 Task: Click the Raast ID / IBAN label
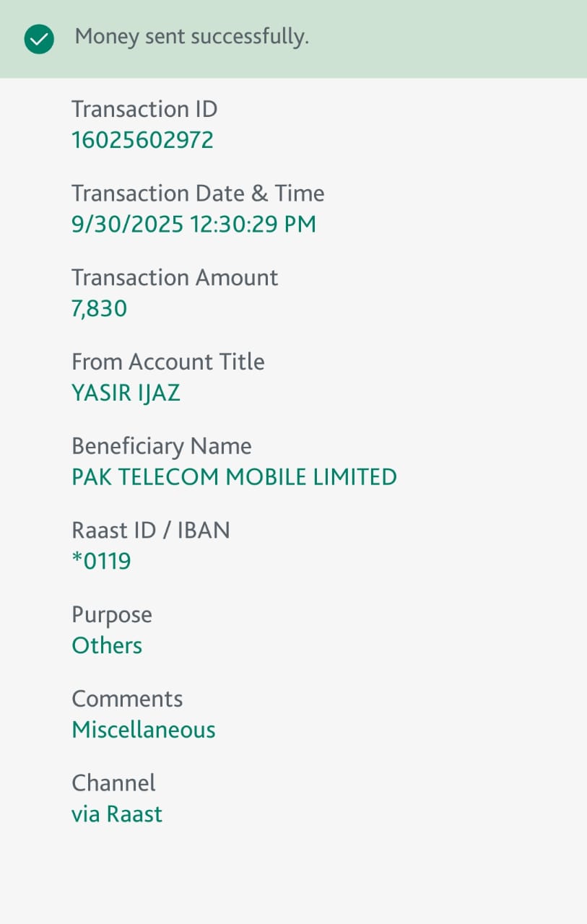pyautogui.click(x=150, y=531)
